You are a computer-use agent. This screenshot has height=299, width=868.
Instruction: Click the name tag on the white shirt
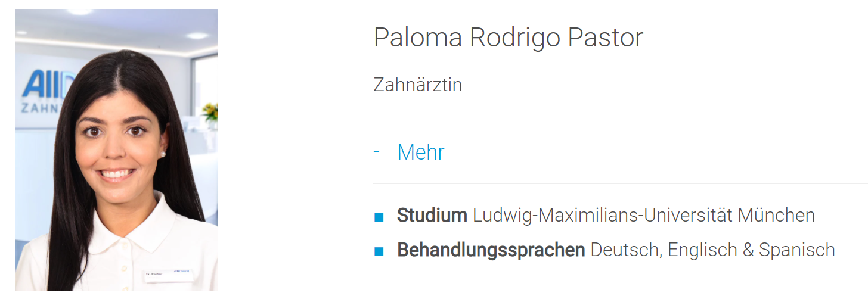coord(169,274)
